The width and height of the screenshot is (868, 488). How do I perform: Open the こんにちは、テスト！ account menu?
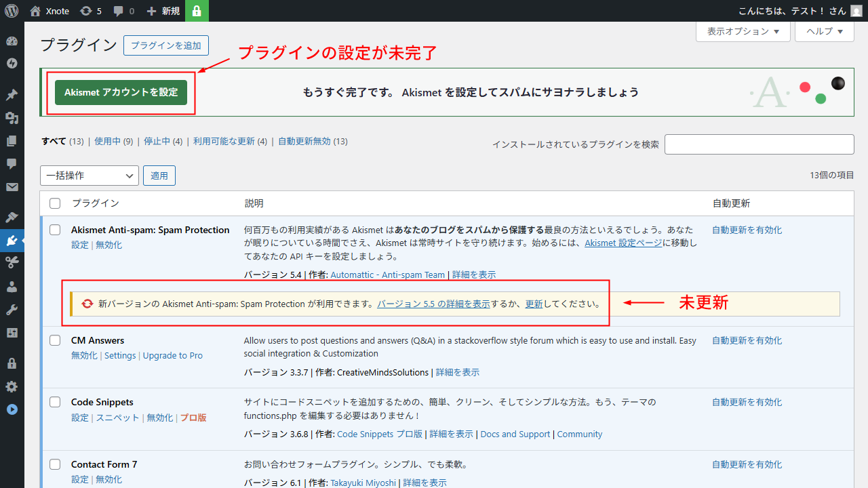tap(800, 11)
